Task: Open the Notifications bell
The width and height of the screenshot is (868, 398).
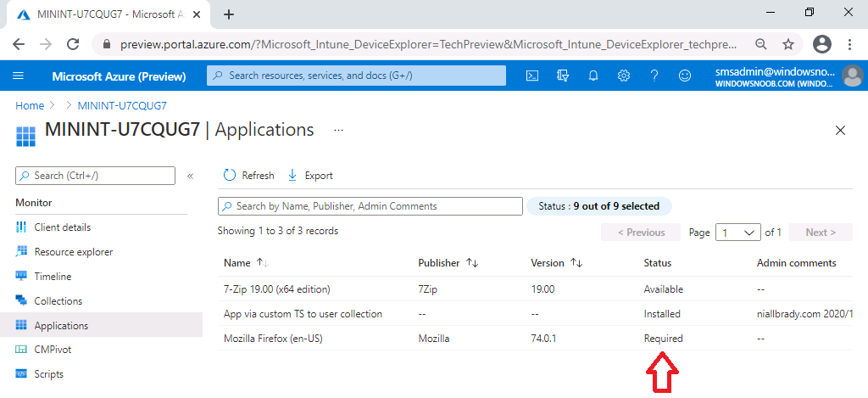Action: coord(593,76)
